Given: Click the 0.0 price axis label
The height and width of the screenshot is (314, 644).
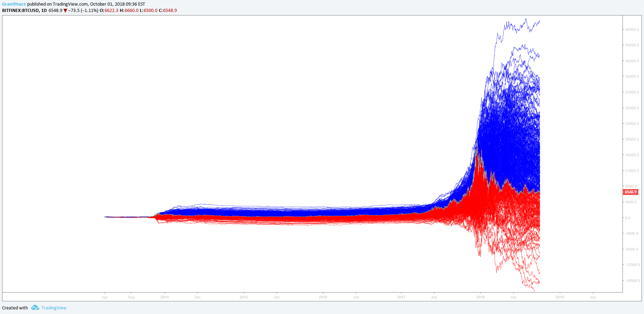Looking at the screenshot, I should 628,218.
